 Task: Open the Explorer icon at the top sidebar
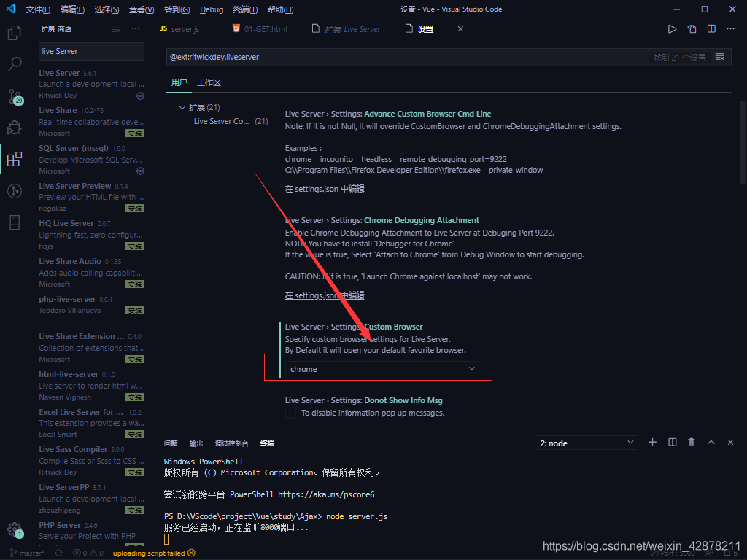(15, 33)
